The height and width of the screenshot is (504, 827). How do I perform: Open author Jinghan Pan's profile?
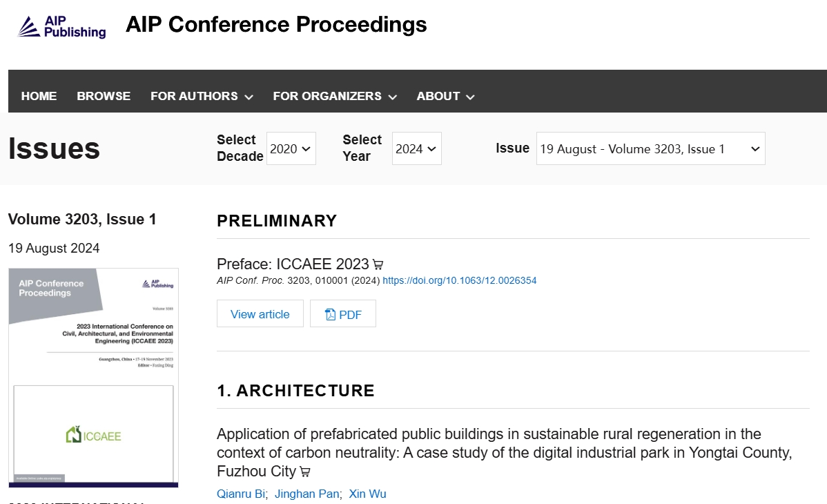307,494
